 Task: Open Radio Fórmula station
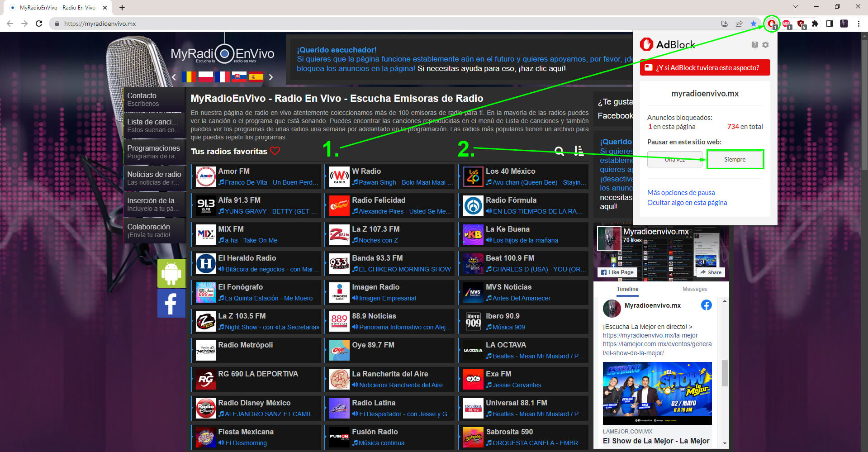click(x=524, y=205)
